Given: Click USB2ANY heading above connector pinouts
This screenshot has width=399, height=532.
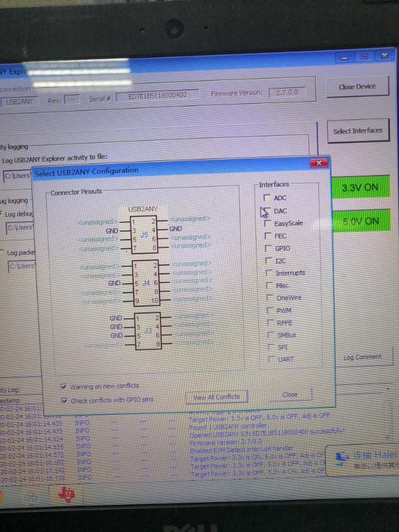Looking at the screenshot, I should click(x=143, y=209).
